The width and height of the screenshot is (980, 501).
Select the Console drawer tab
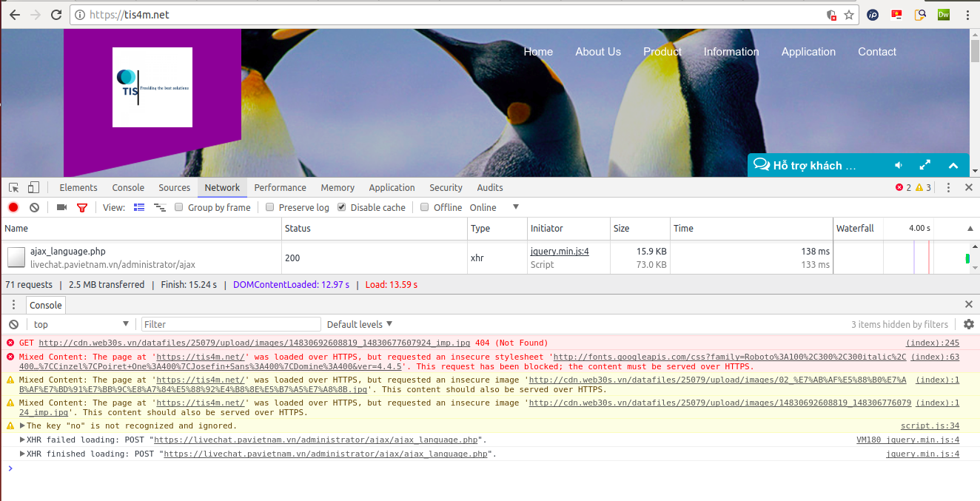click(x=46, y=305)
